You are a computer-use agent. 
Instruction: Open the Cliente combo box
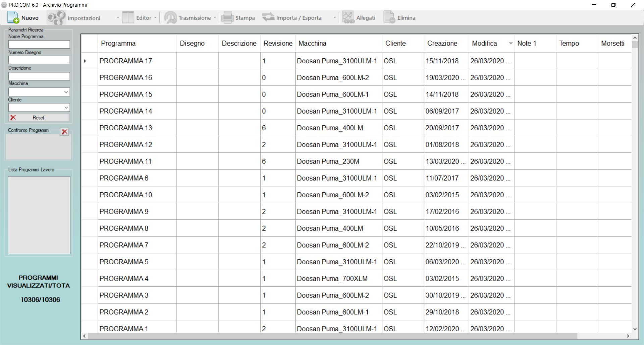(39, 107)
